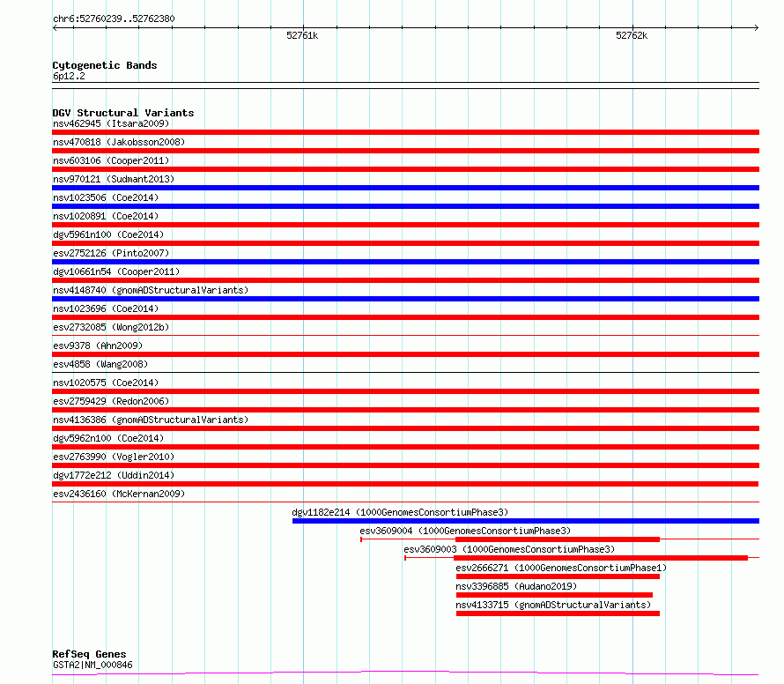This screenshot has height=684, width=784.
Task: Select esv2759429 (Redon2006) label
Action: [x=111, y=401]
